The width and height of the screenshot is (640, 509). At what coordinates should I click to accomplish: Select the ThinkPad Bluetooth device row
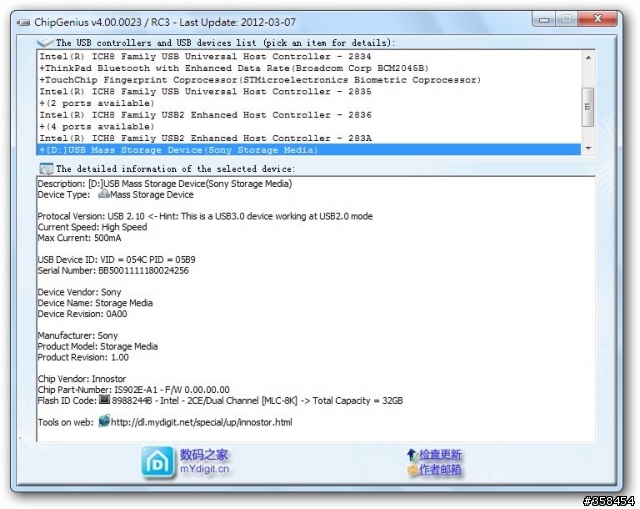tap(309, 68)
